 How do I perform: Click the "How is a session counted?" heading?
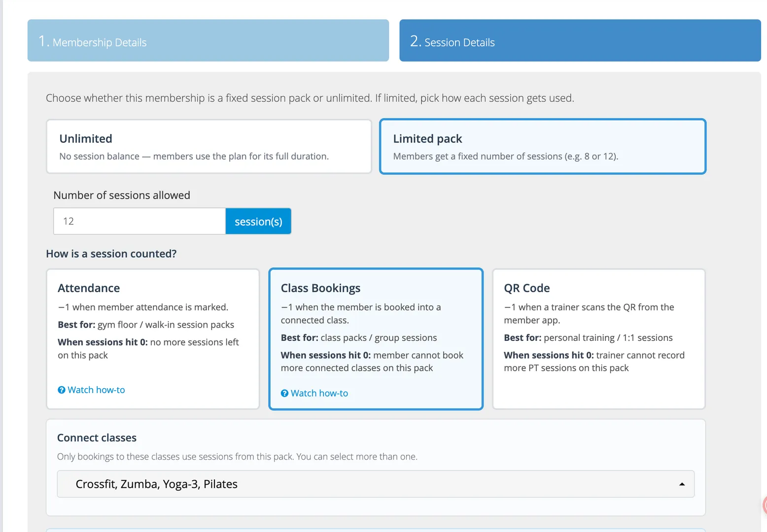[111, 254]
